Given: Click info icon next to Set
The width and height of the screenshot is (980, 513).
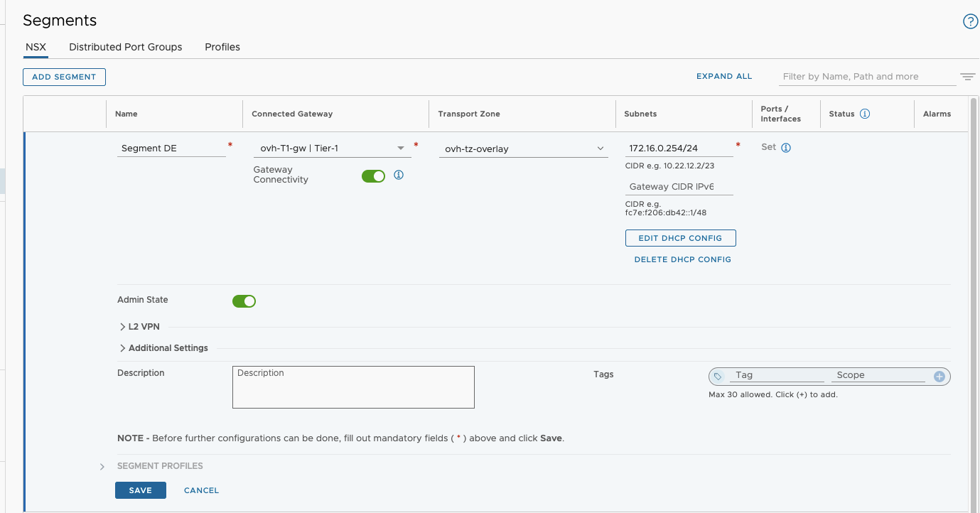Looking at the screenshot, I should coord(786,148).
